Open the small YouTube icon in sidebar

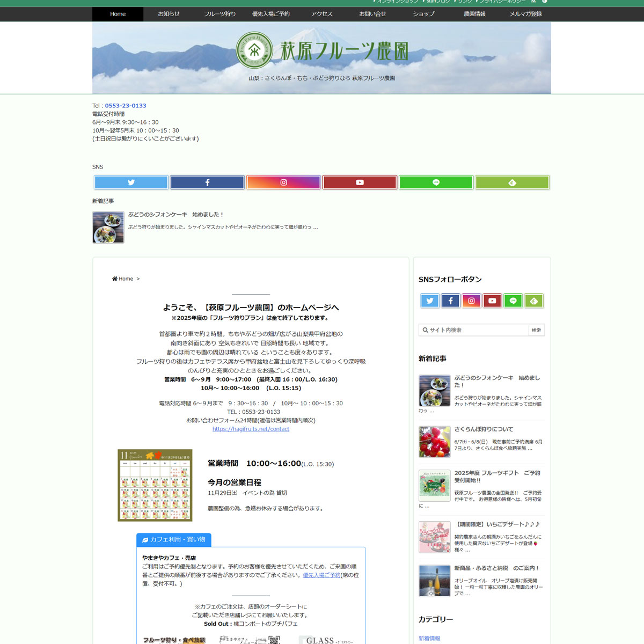[x=492, y=301]
